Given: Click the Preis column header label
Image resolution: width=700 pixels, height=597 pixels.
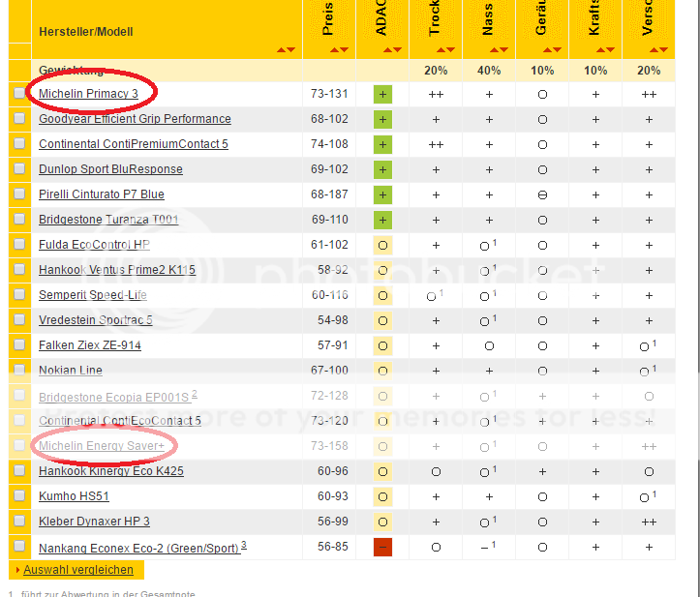Looking at the screenshot, I should [328, 23].
